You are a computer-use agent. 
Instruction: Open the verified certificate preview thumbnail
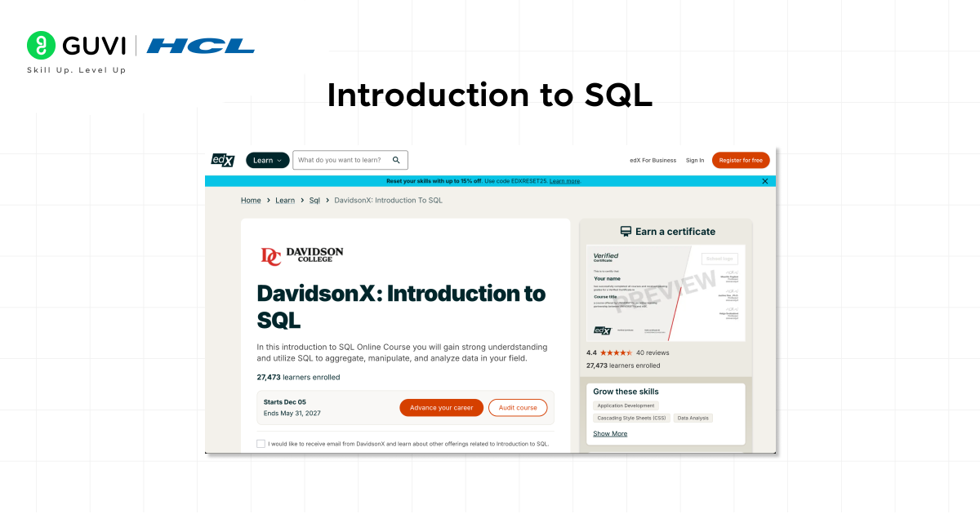pos(666,294)
